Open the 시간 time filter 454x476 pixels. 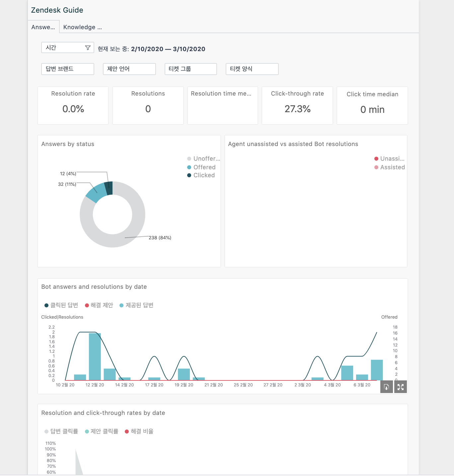point(68,48)
